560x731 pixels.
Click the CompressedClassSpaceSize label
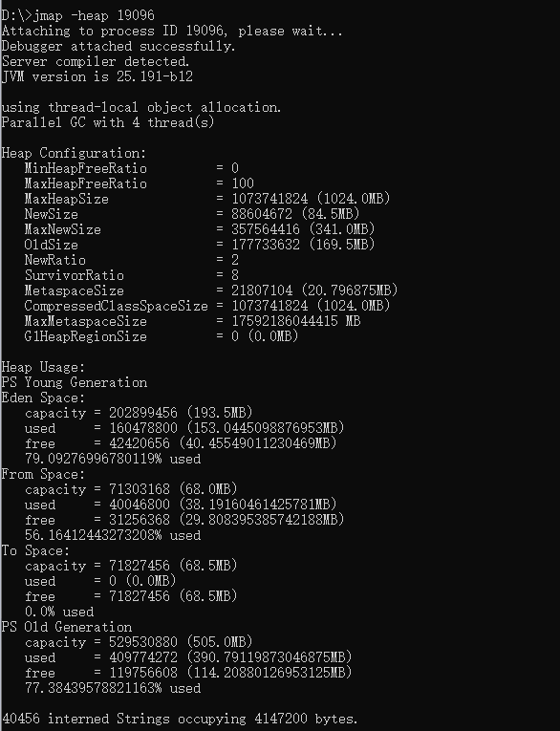(116, 306)
